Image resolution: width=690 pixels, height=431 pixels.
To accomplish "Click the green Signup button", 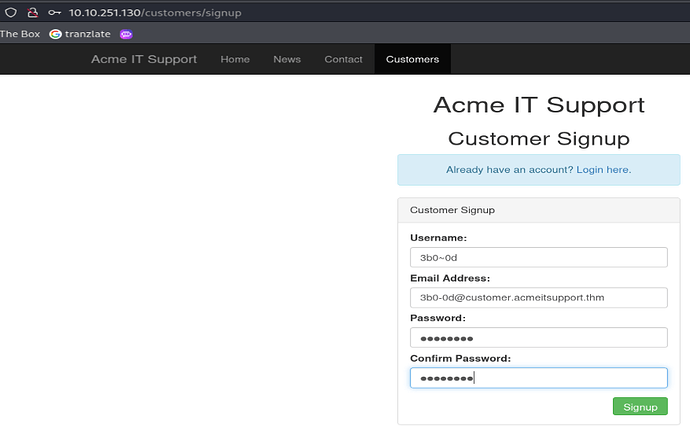I will [640, 406].
